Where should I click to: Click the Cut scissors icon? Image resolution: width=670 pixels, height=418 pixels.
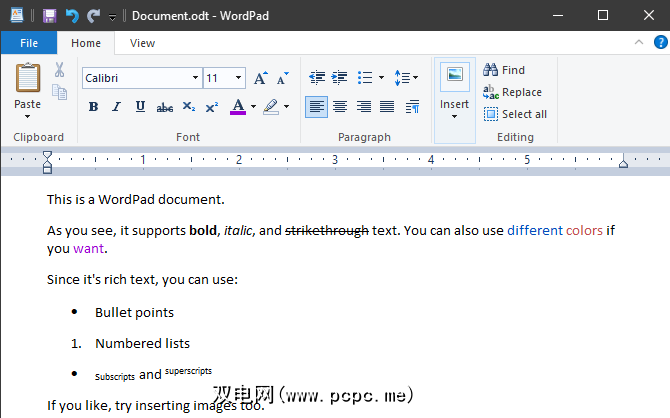(59, 70)
